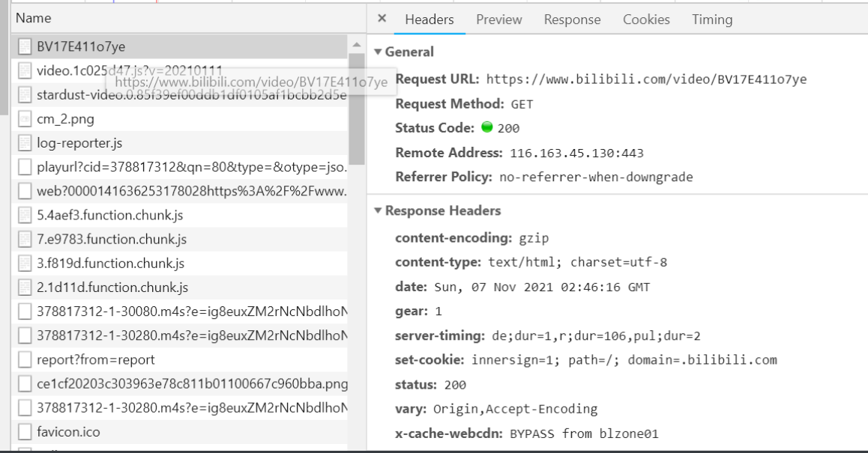The width and height of the screenshot is (868, 453).
Task: Switch to the Headers tab
Action: [430, 19]
